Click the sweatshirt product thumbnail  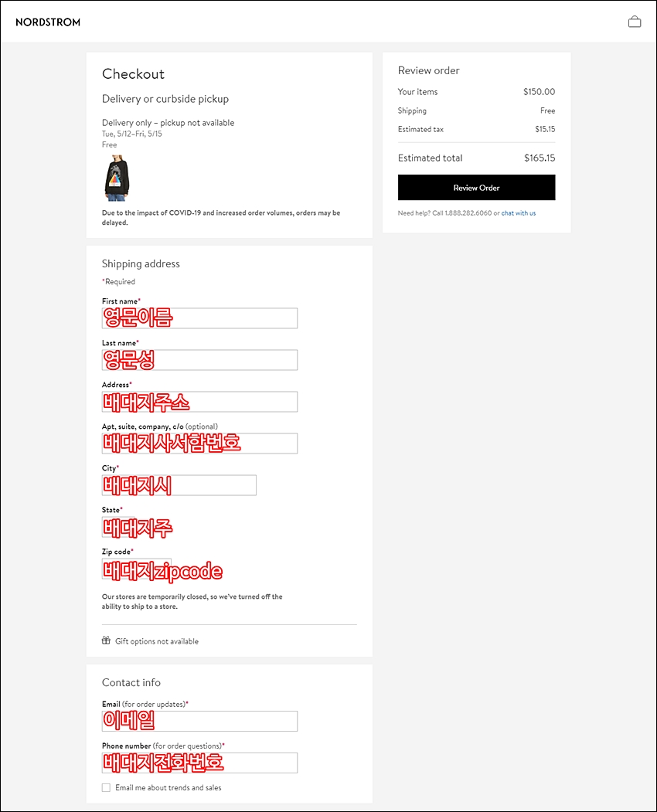click(x=117, y=178)
